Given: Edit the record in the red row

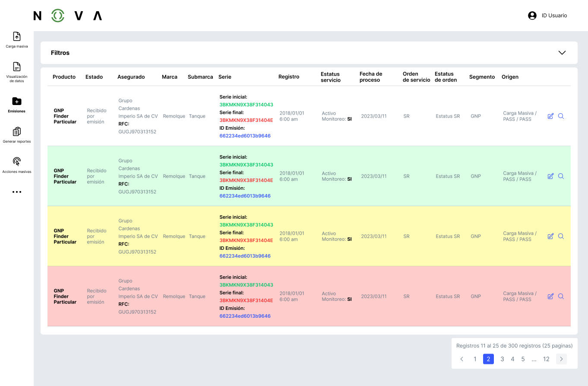Looking at the screenshot, I should click(550, 296).
